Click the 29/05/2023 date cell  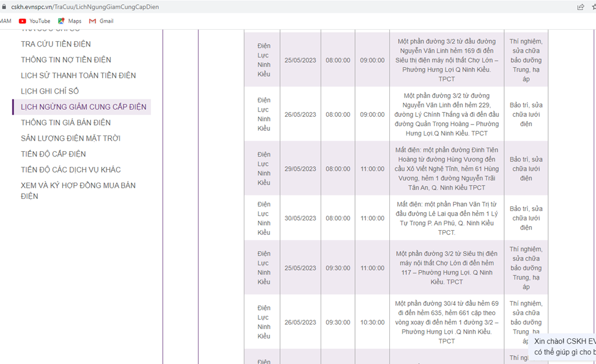coord(300,169)
